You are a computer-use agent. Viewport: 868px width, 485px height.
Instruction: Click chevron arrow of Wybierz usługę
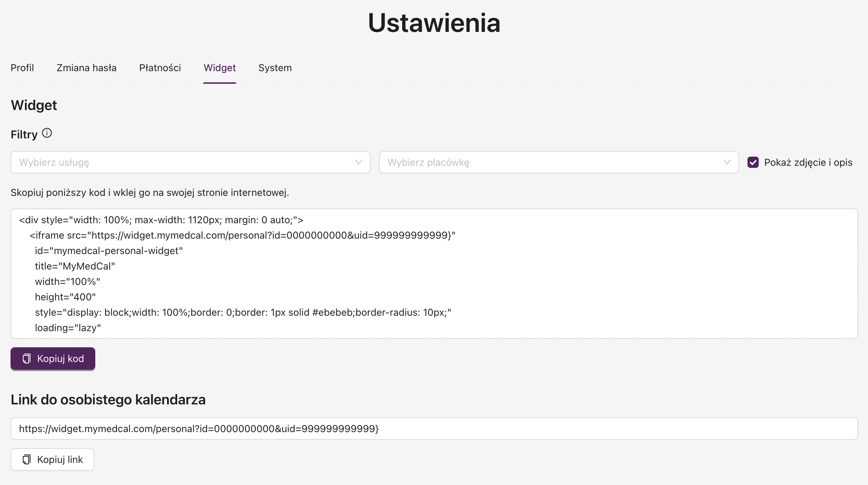pos(358,162)
